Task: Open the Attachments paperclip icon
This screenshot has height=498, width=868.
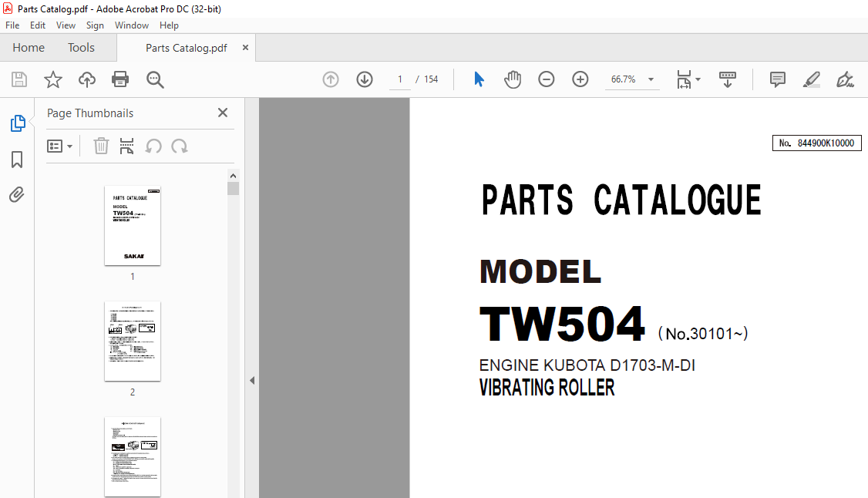Action: tap(17, 195)
